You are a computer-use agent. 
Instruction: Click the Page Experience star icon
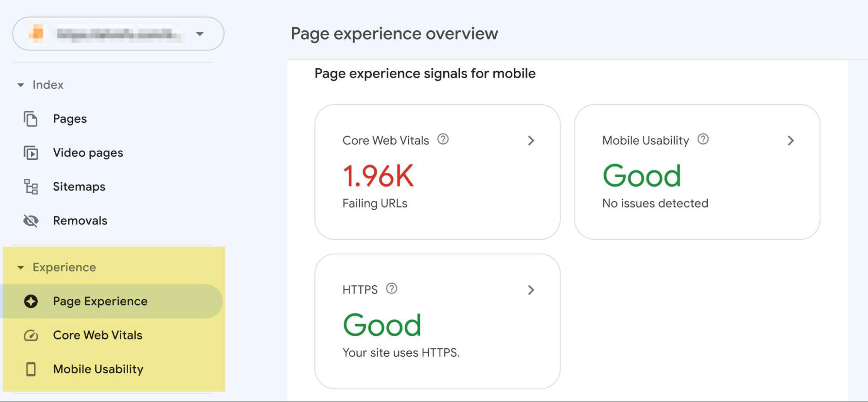30,301
